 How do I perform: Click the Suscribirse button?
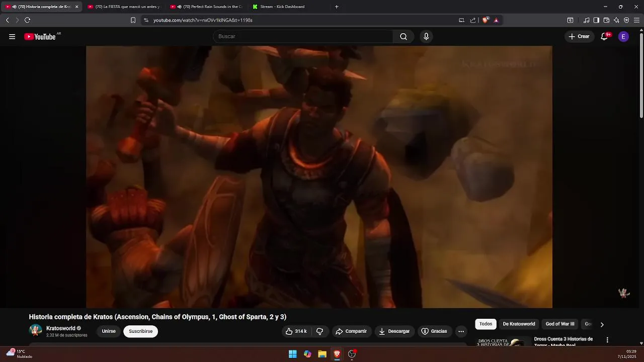click(140, 331)
